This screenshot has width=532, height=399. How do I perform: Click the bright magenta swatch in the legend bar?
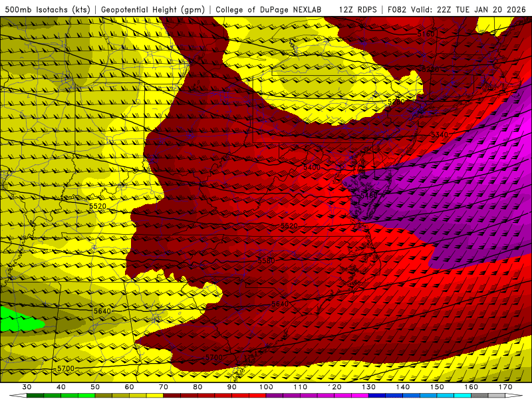(x=360, y=394)
